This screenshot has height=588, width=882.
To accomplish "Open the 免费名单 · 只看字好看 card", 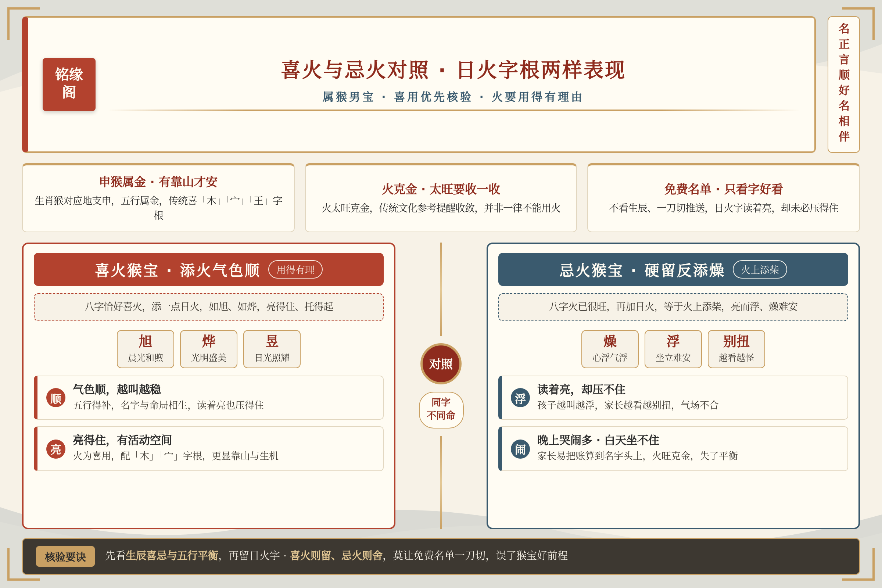I will click(723, 198).
